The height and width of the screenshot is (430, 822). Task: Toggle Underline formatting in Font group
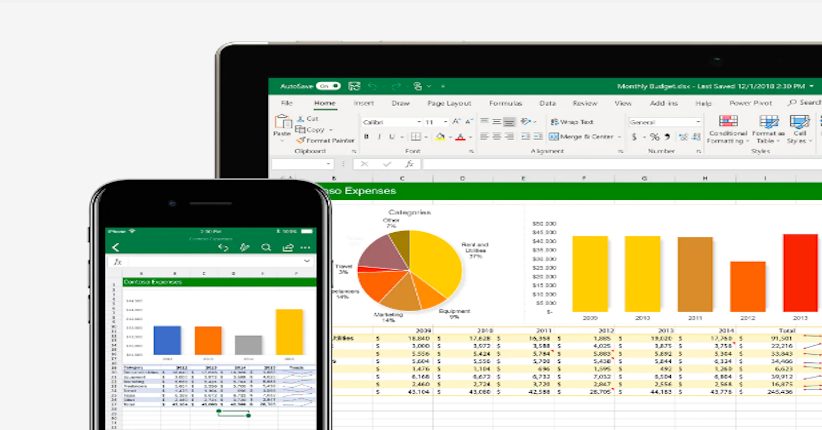[x=392, y=137]
